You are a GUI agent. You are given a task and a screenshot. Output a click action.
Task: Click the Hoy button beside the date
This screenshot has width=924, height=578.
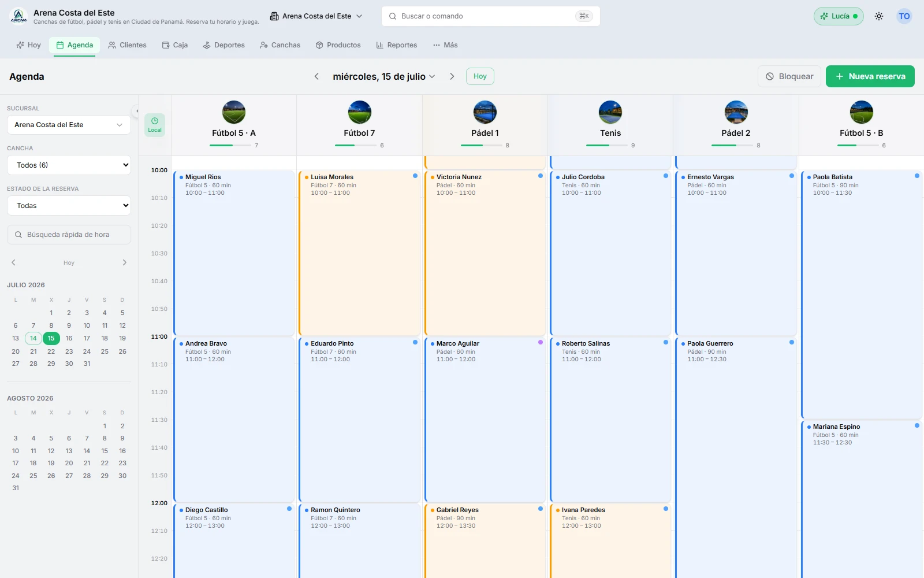pos(480,76)
